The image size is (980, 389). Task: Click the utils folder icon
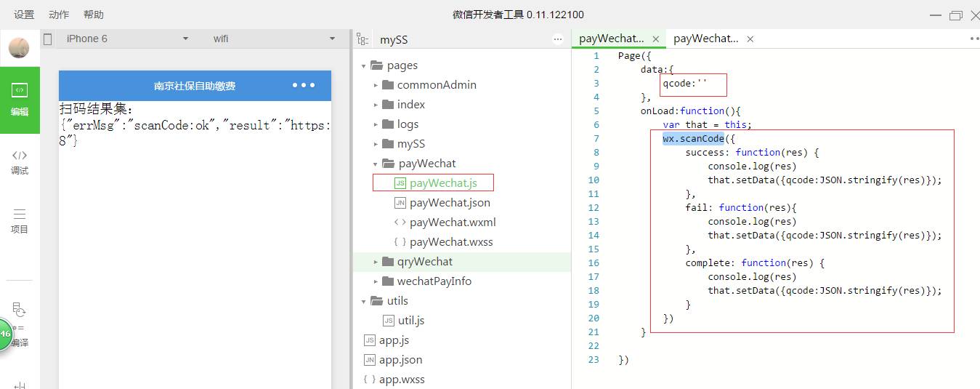(x=376, y=301)
